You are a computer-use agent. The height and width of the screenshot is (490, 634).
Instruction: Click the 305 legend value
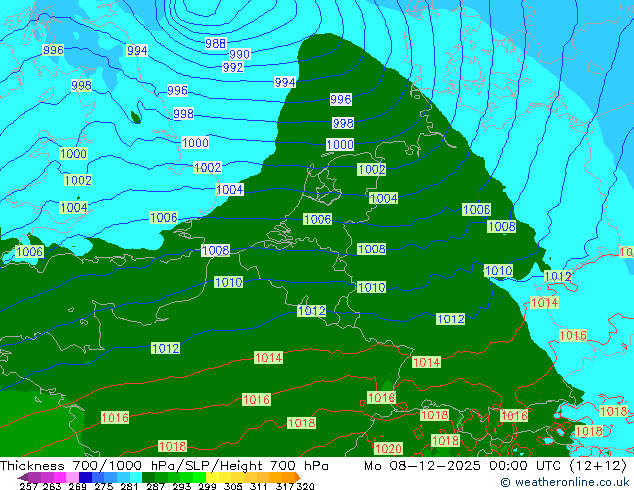click(233, 486)
